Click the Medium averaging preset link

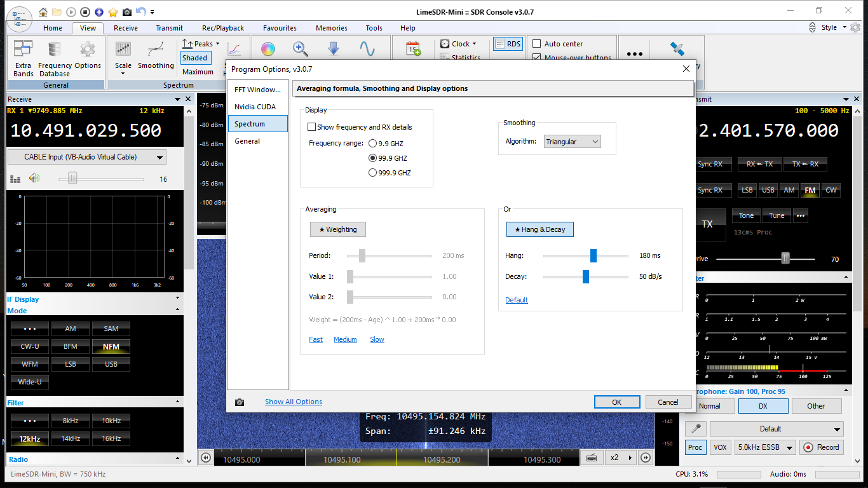(345, 339)
